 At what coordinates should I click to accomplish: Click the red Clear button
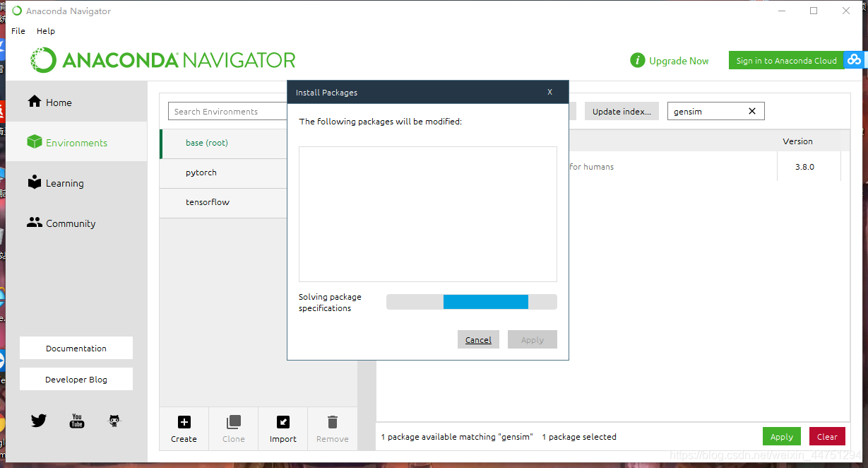(827, 436)
